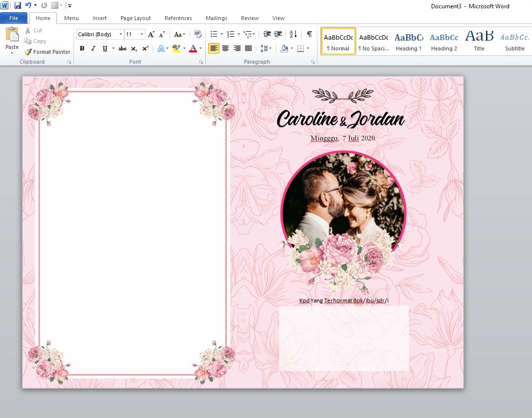This screenshot has width=532, height=418.
Task: Click the Cut scissors icon
Action: (28, 30)
